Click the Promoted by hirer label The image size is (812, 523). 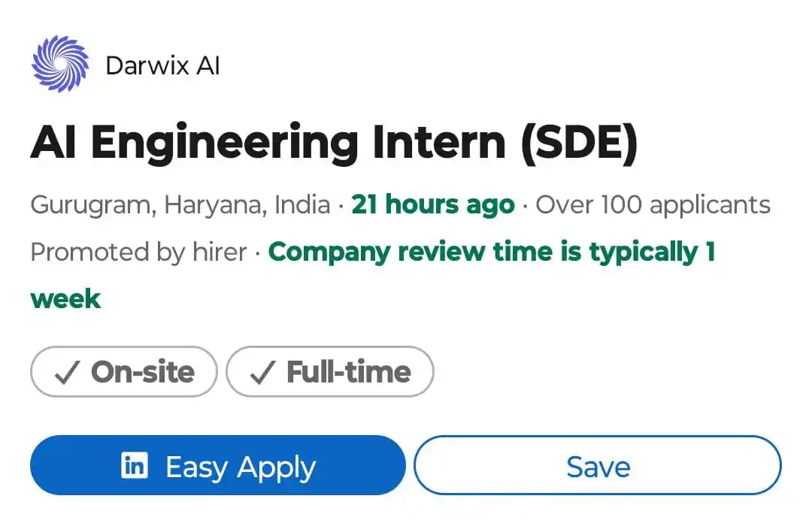pos(139,252)
